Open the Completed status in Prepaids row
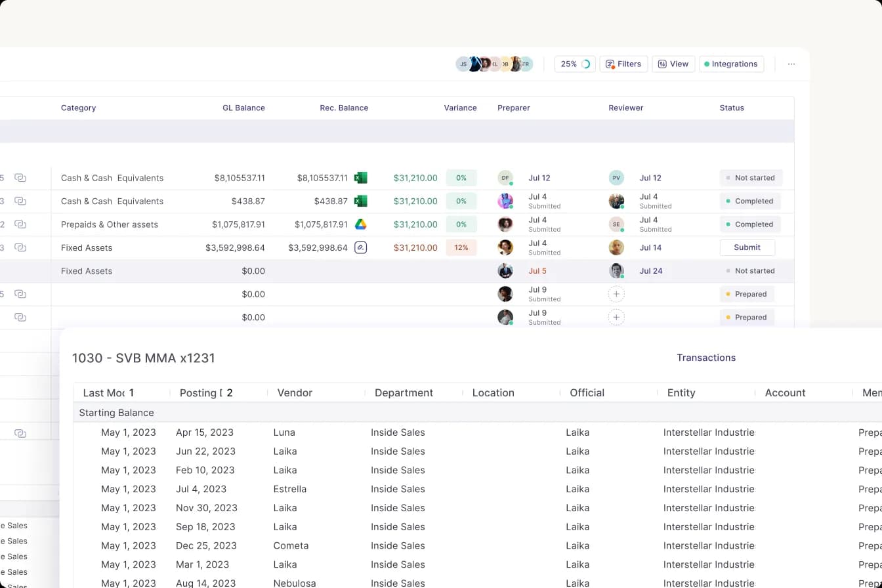882x588 pixels. click(x=750, y=224)
